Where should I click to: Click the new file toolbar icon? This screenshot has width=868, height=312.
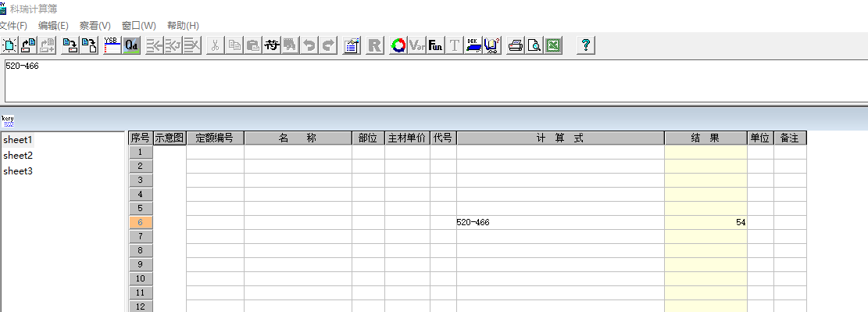click(x=9, y=45)
